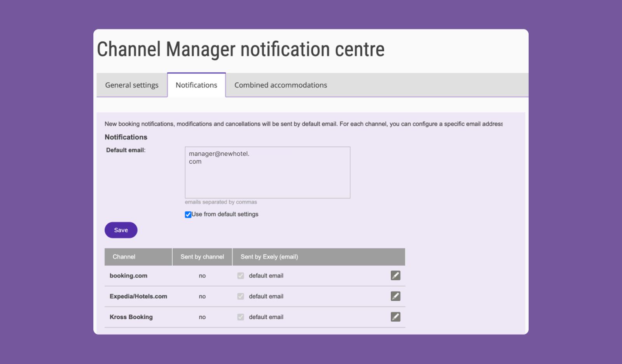This screenshot has width=622, height=364.
Task: Toggle 'Use from default settings' checkbox
Action: (188, 214)
